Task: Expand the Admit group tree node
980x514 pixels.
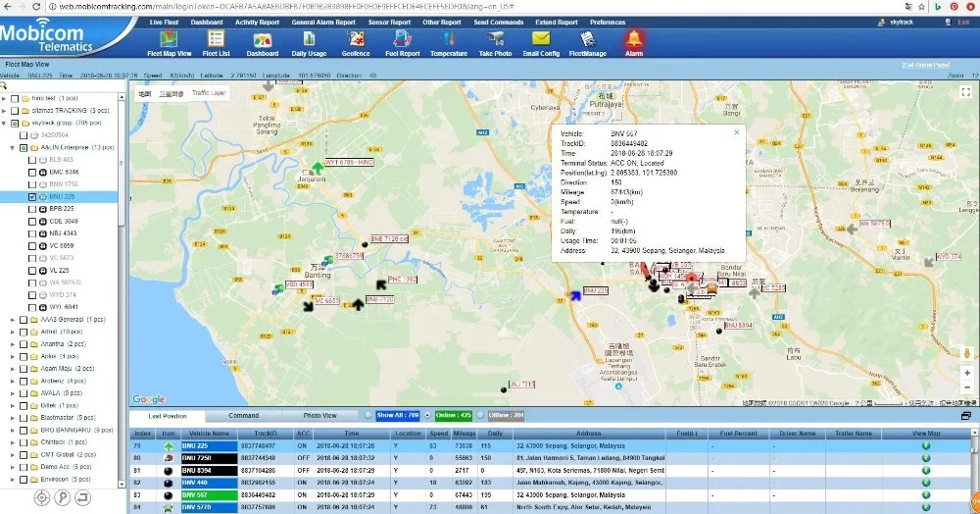Action: point(12,332)
